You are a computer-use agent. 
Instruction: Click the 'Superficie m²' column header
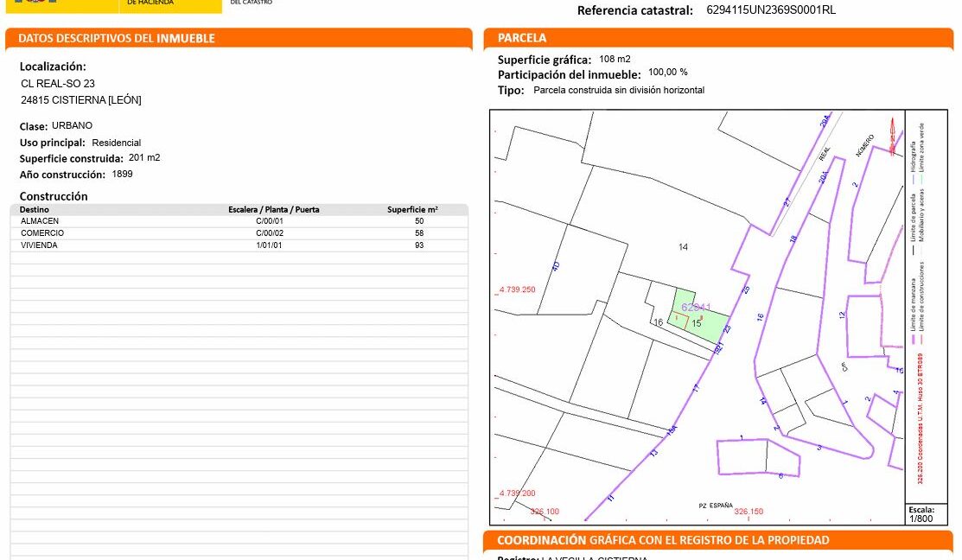(x=412, y=209)
